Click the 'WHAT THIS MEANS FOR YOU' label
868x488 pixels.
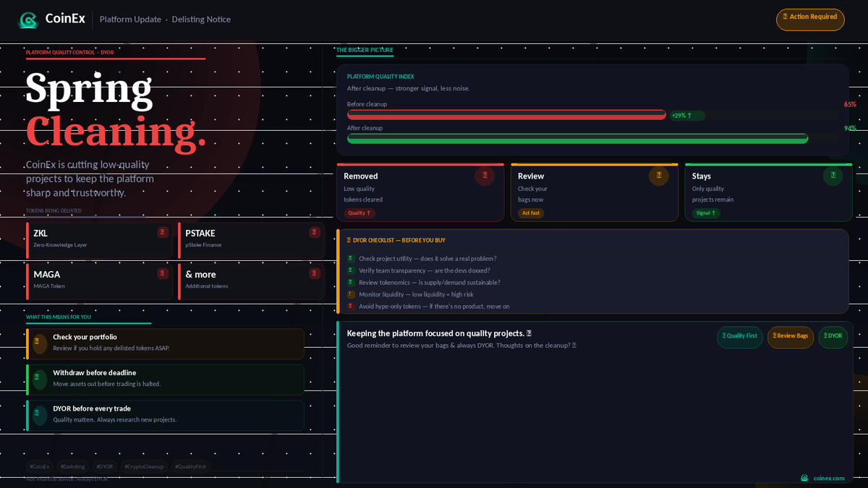(59, 317)
